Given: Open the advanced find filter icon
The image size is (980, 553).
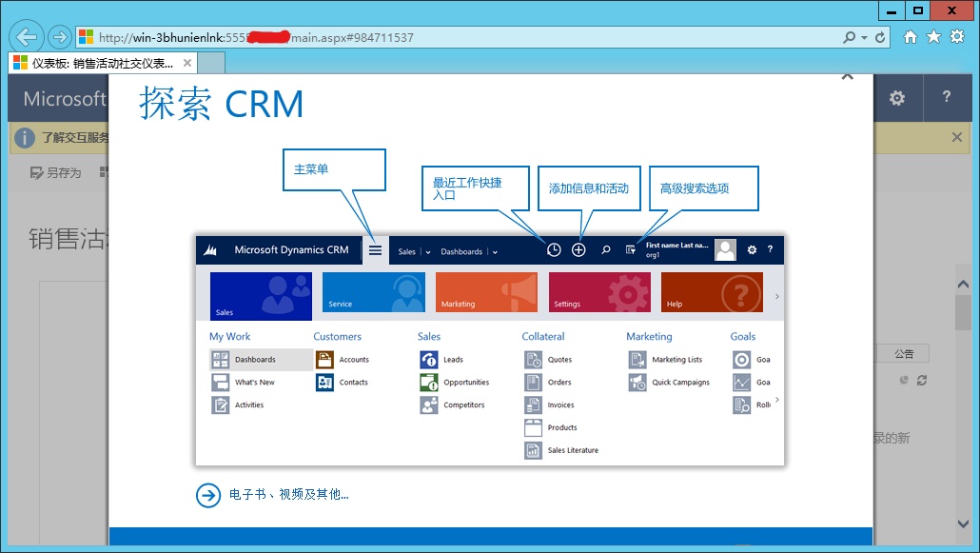Looking at the screenshot, I should (631, 250).
